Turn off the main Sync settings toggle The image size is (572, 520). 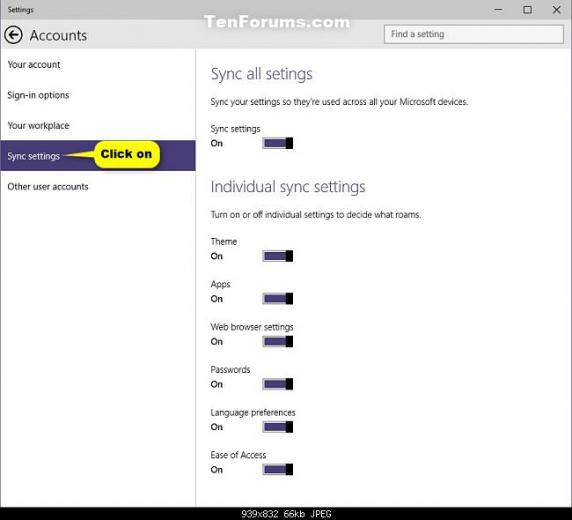click(x=278, y=143)
